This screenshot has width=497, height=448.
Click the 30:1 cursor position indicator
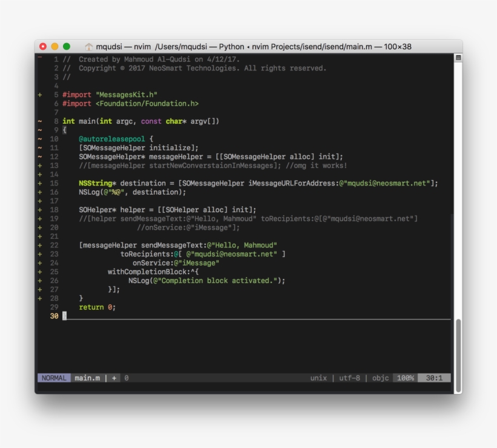[x=434, y=378]
